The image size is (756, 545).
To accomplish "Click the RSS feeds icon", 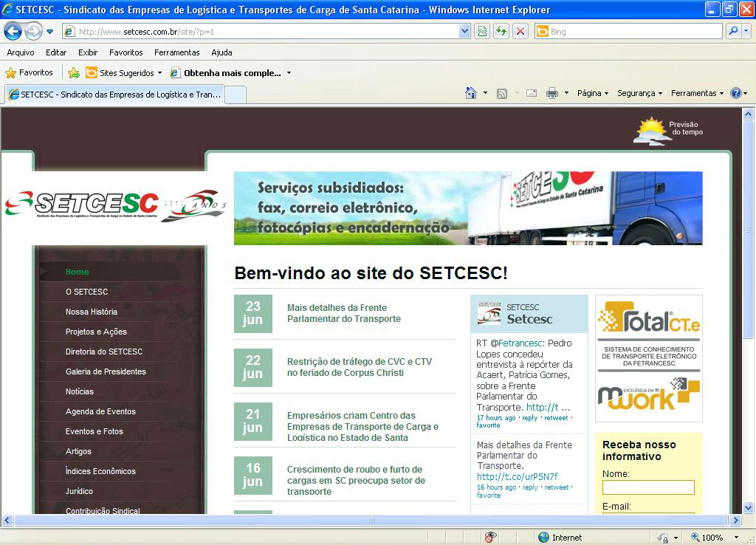I will coord(502,94).
